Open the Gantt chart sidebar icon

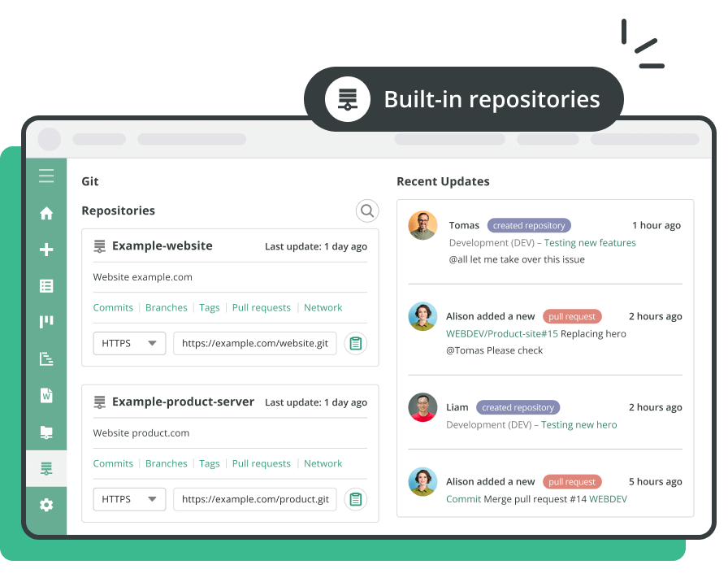pyautogui.click(x=46, y=358)
